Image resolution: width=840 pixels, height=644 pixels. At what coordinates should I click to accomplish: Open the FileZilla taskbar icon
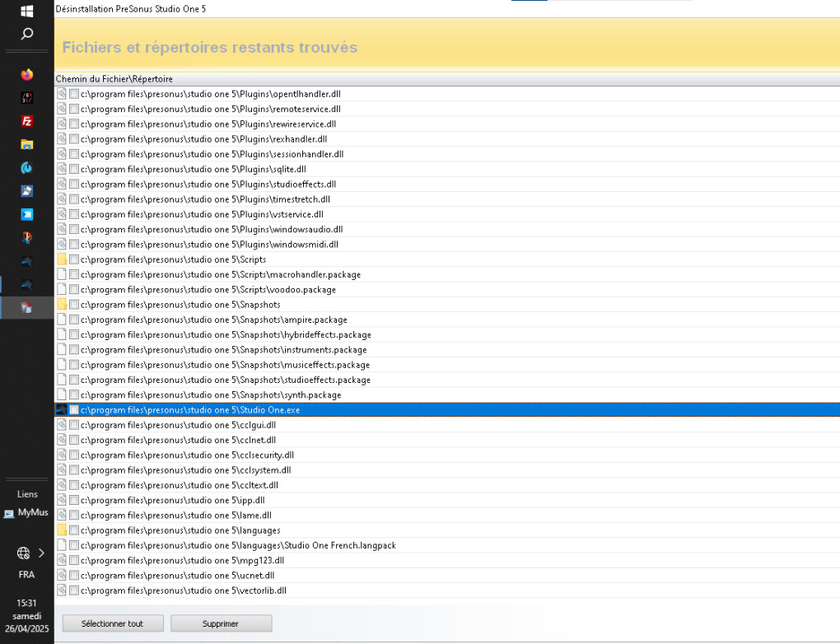click(x=27, y=121)
